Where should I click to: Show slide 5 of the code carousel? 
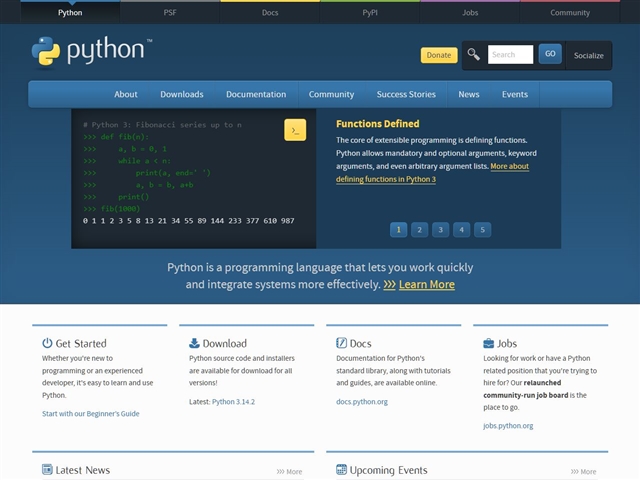point(482,230)
